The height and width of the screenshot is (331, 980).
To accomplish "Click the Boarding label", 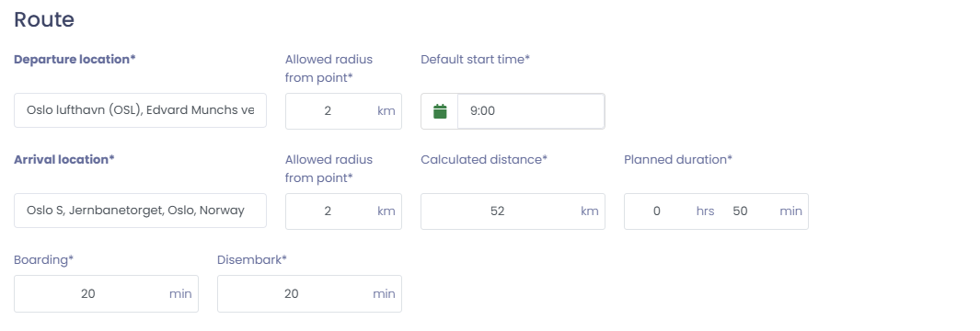I will pos(44,260).
